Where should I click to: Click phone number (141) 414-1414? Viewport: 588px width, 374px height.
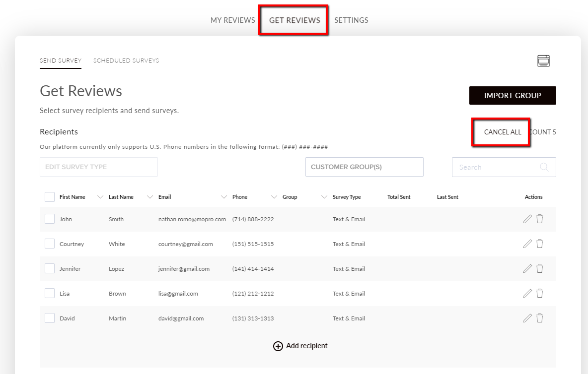click(x=253, y=268)
